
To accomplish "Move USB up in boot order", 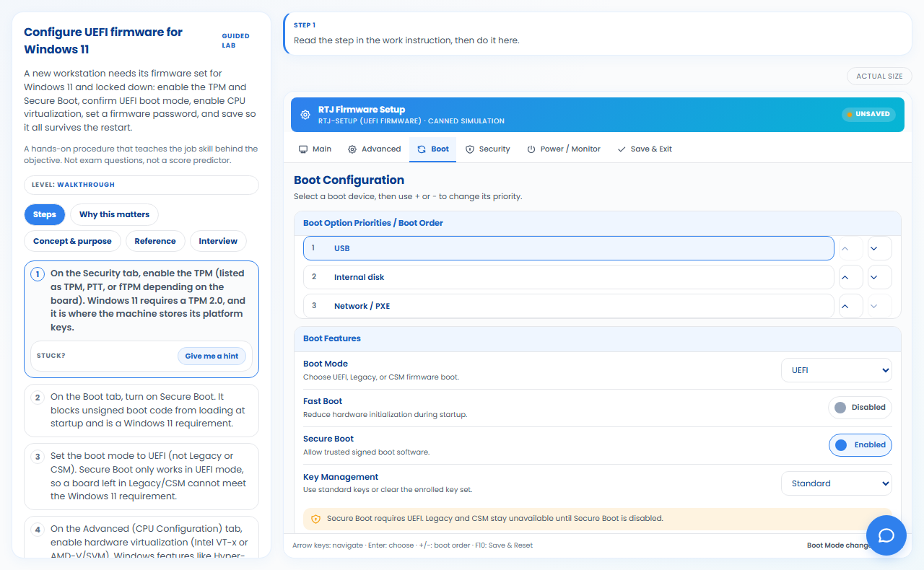I will tap(851, 248).
